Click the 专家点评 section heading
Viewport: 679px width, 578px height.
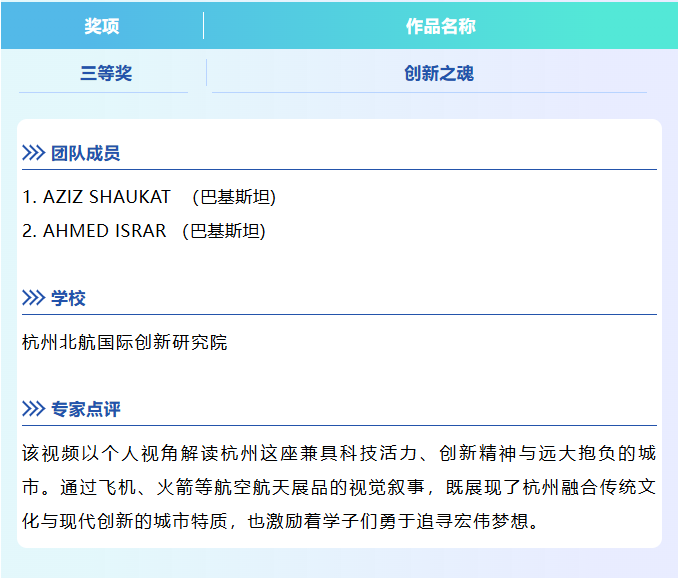pos(86,410)
